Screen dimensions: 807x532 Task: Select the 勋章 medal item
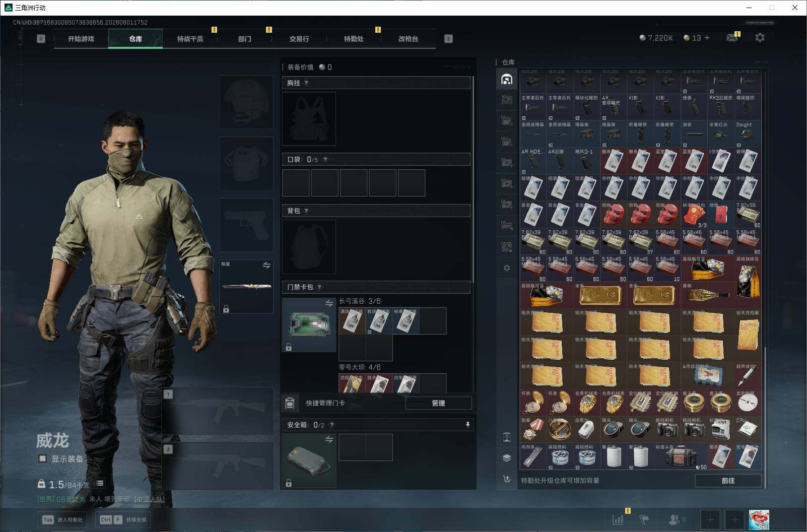(533, 429)
